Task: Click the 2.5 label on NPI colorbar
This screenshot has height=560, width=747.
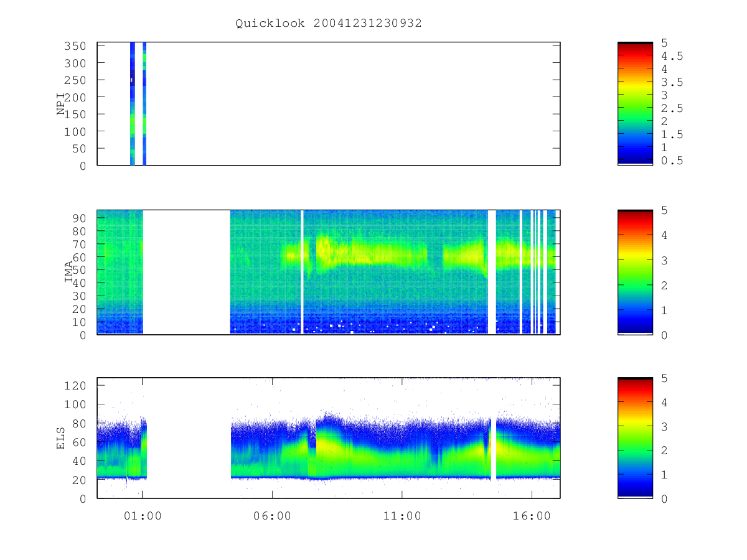Action: [672, 108]
